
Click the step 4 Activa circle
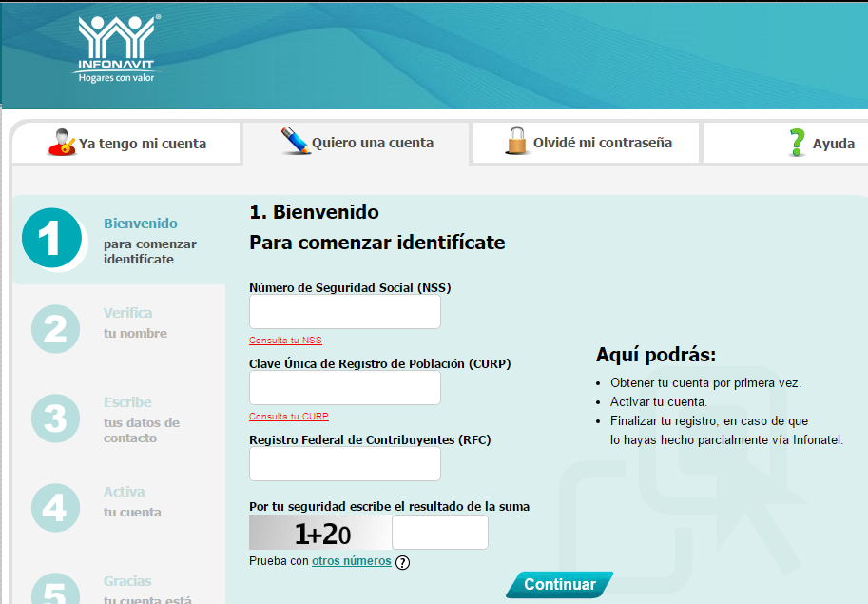54,508
